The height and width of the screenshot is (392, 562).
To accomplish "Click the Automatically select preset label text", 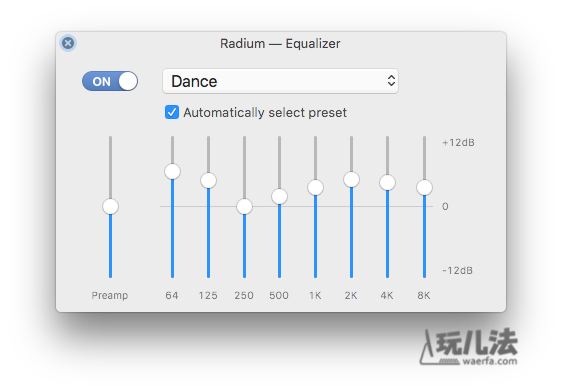I will tap(265, 113).
